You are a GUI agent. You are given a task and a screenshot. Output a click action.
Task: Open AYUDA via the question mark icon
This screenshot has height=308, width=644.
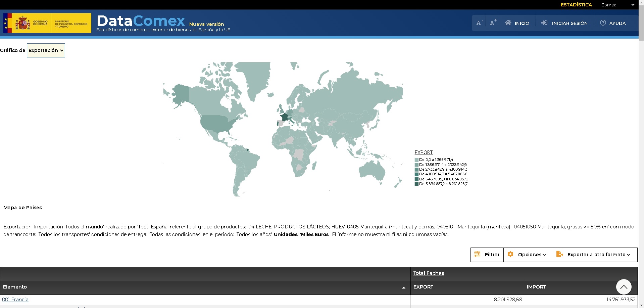tap(603, 23)
